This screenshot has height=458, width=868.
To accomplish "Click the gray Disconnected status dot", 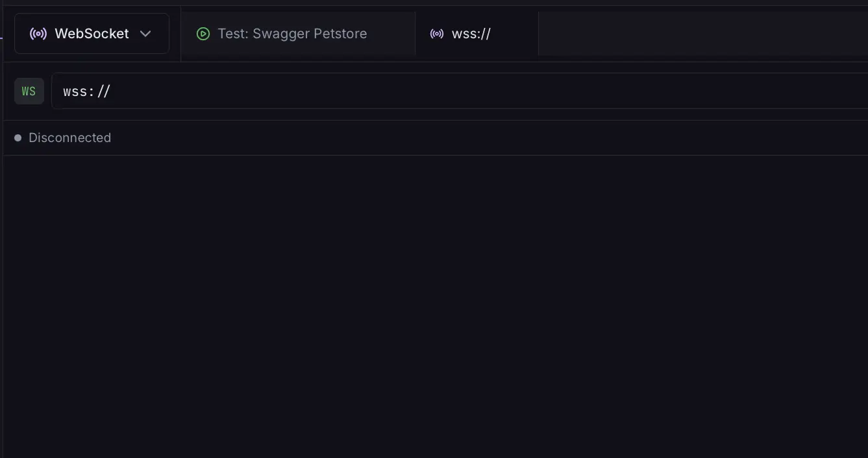I will click(18, 137).
